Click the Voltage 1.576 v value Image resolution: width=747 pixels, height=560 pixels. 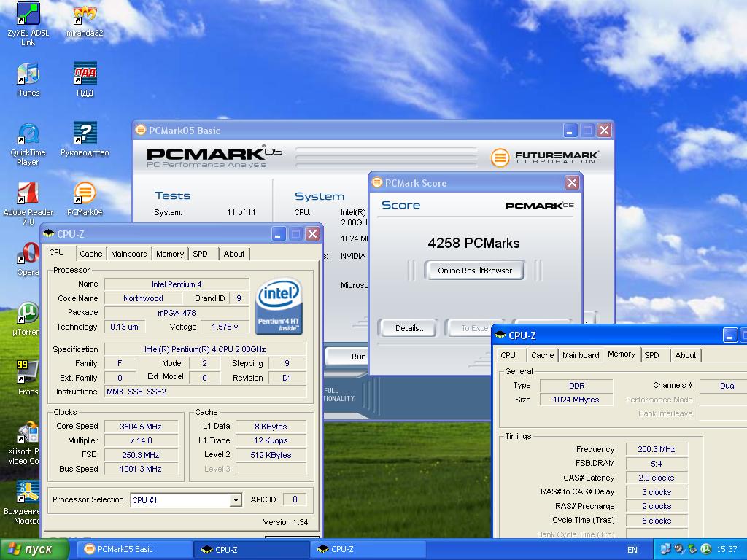coord(225,327)
